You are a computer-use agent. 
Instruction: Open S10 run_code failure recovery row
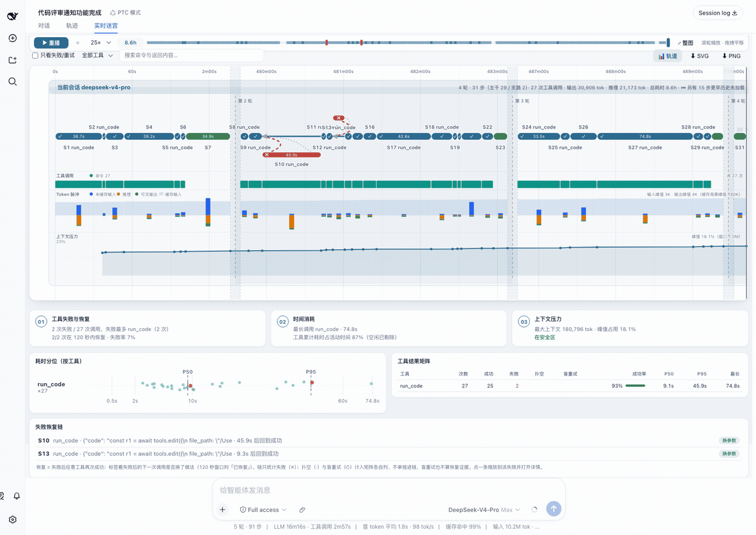389,441
